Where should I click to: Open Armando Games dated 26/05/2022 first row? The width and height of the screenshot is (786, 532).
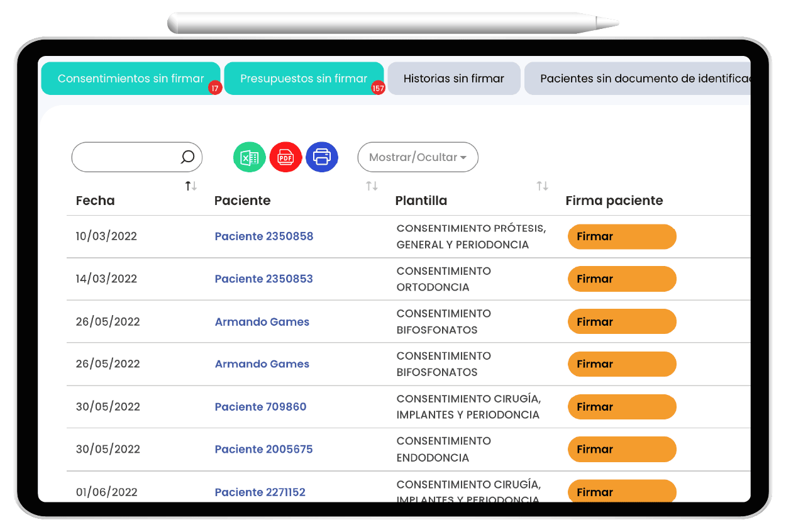(x=262, y=321)
